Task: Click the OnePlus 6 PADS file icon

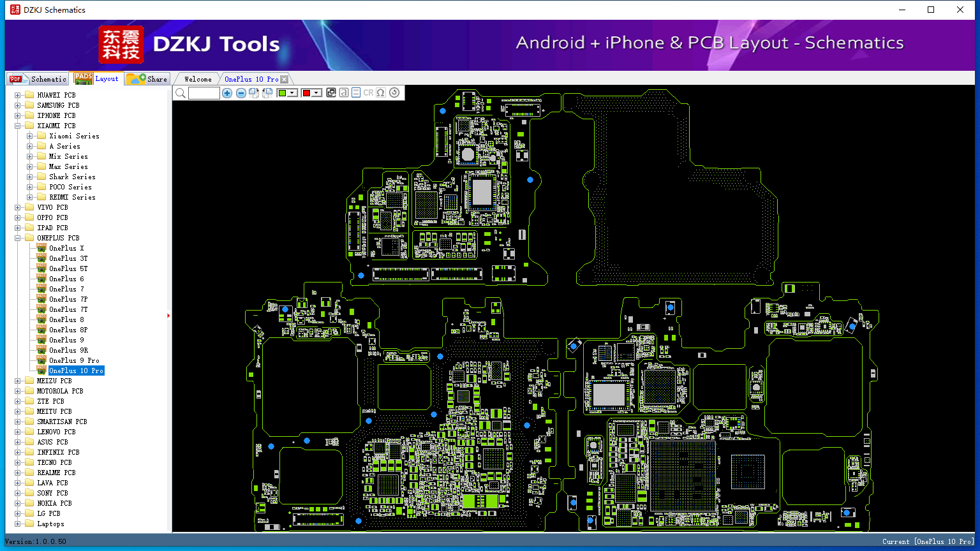Action: (41, 279)
